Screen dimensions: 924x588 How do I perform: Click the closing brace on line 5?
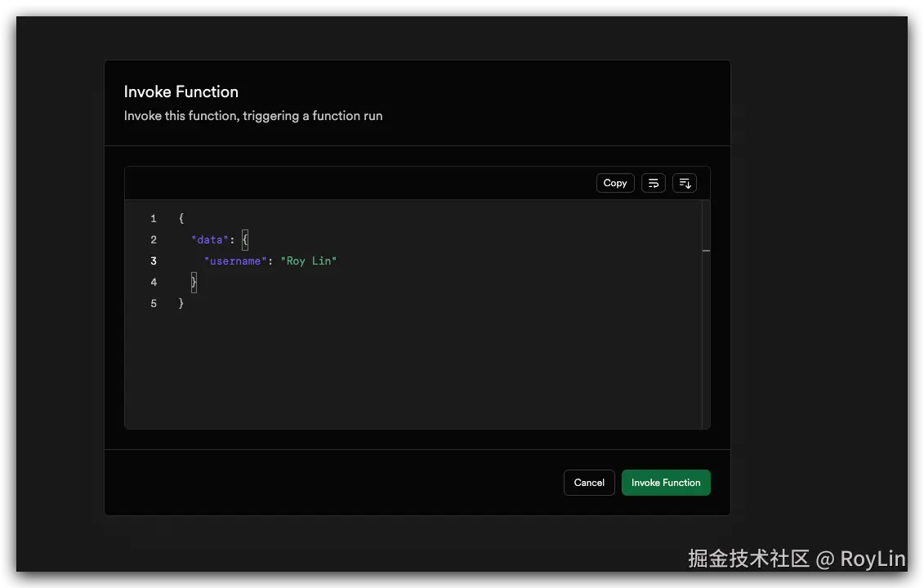(x=181, y=304)
